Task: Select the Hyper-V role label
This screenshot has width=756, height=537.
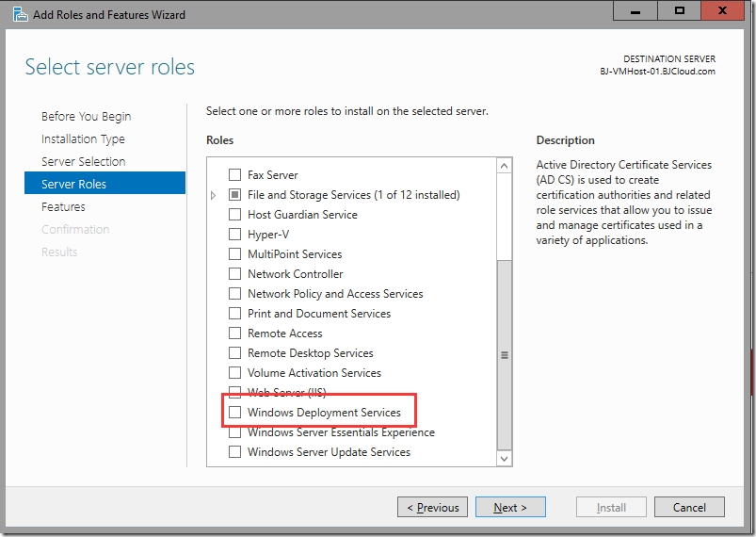Action: pyautogui.click(x=268, y=234)
